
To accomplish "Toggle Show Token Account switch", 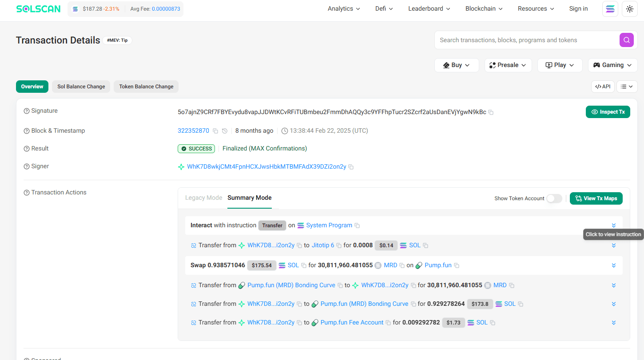I will [554, 198].
